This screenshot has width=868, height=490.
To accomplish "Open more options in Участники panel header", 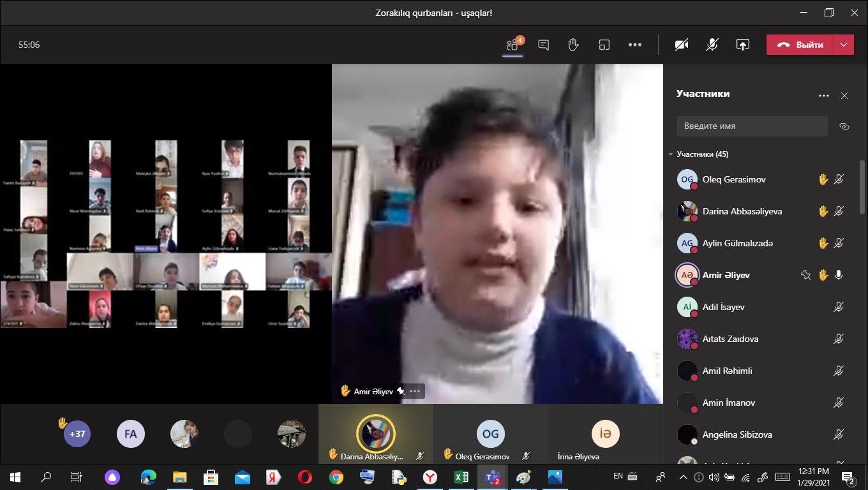I will (x=824, y=96).
